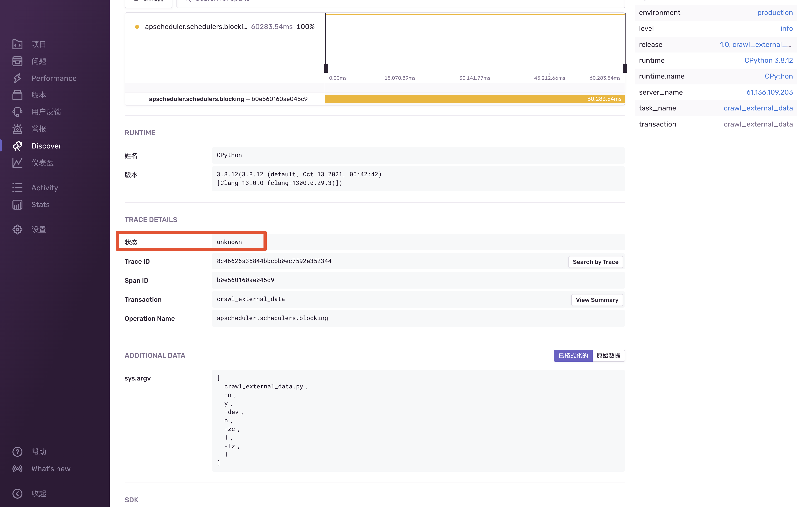Click the Performance lightning icon
Viewport: 812px width, 507px height.
17,78
